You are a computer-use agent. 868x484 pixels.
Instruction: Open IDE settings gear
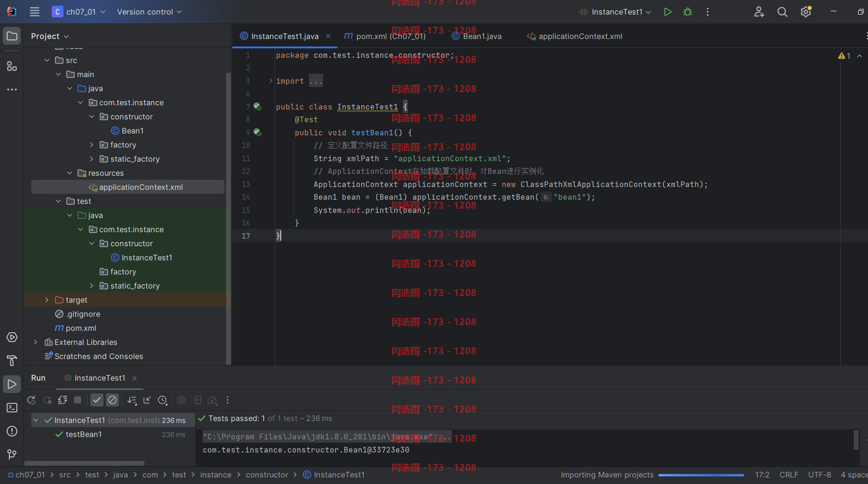pos(806,12)
